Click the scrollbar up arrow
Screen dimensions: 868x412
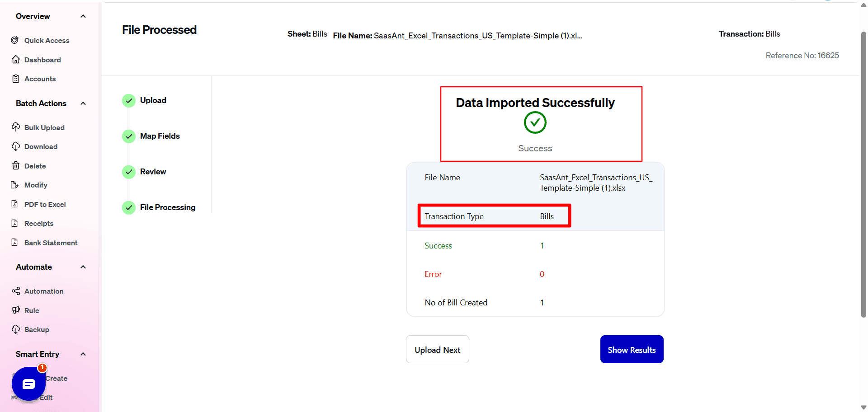click(863, 5)
